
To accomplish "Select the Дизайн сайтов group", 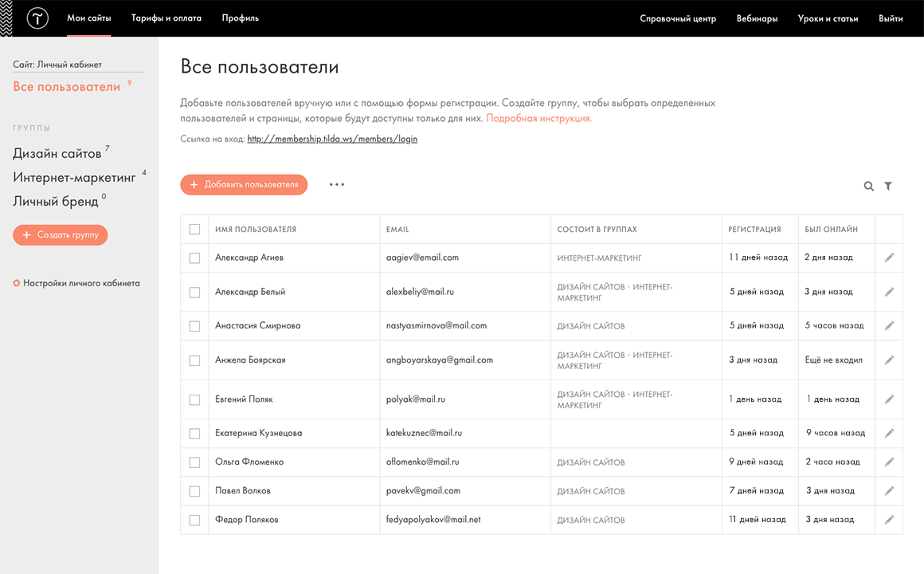I will pos(57,153).
